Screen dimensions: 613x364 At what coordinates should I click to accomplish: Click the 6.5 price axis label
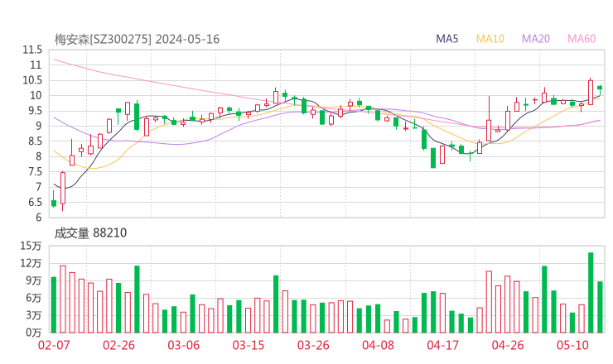35,202
